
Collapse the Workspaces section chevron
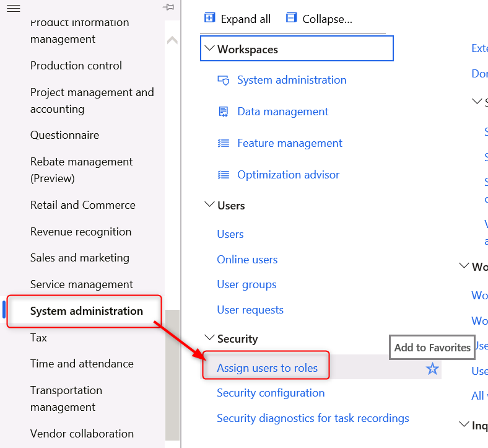209,49
